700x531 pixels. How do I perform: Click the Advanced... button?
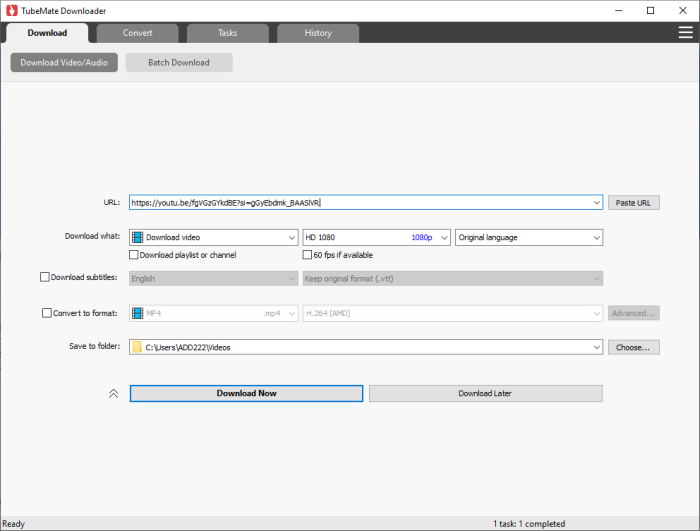(x=633, y=313)
